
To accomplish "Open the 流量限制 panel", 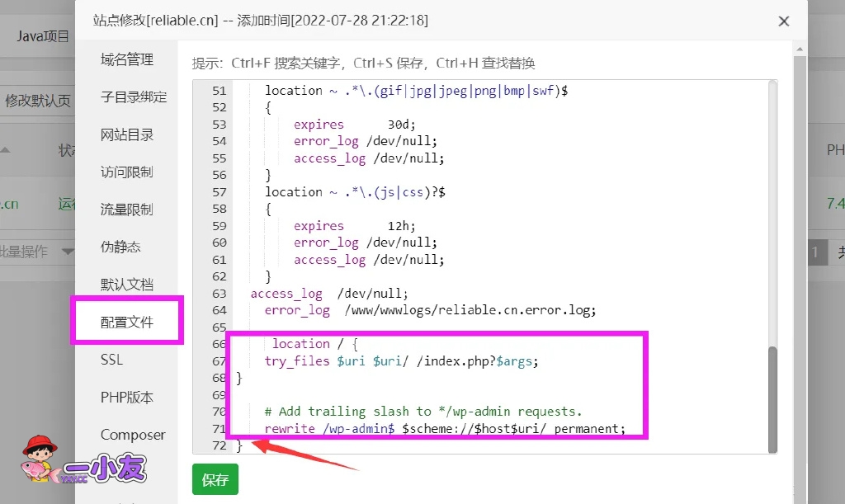I will click(127, 210).
